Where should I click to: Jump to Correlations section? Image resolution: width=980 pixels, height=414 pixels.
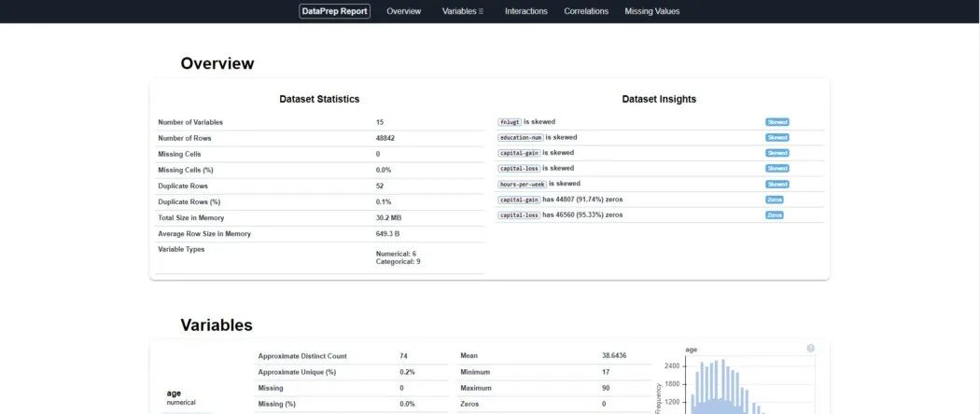pos(586,11)
